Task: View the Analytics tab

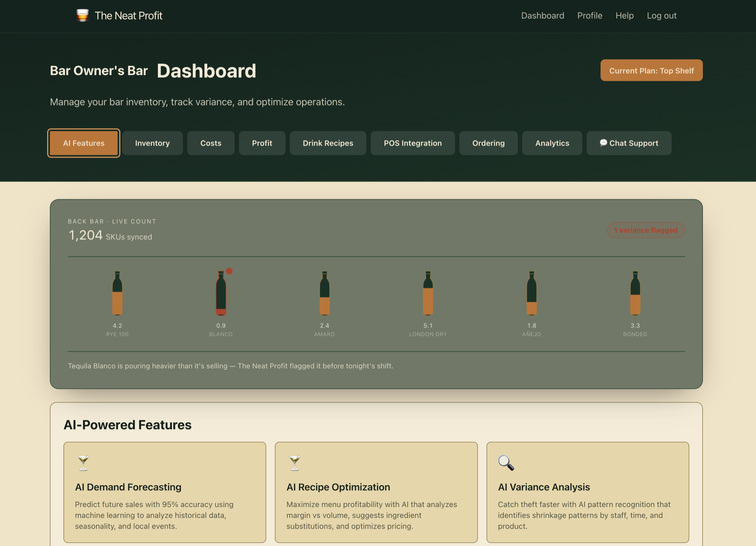Action: pyautogui.click(x=552, y=143)
